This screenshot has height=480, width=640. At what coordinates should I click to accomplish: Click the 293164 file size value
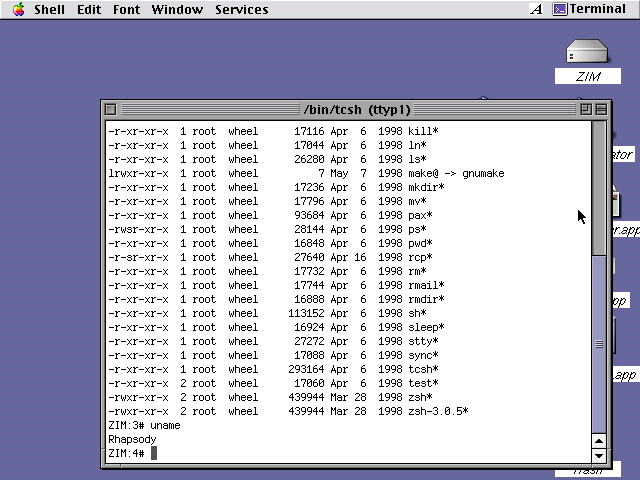coord(306,369)
